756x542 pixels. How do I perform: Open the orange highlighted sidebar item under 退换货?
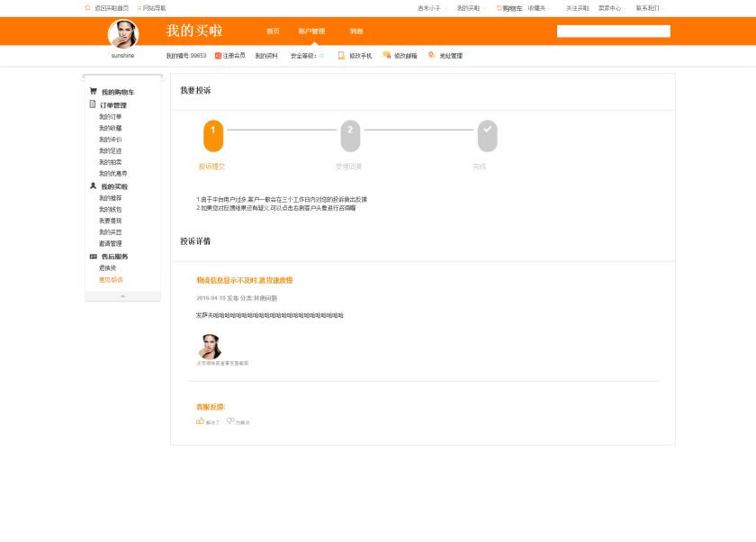pos(111,280)
